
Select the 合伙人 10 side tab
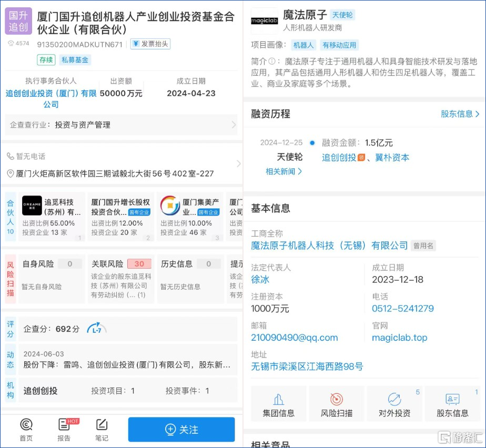10,217
